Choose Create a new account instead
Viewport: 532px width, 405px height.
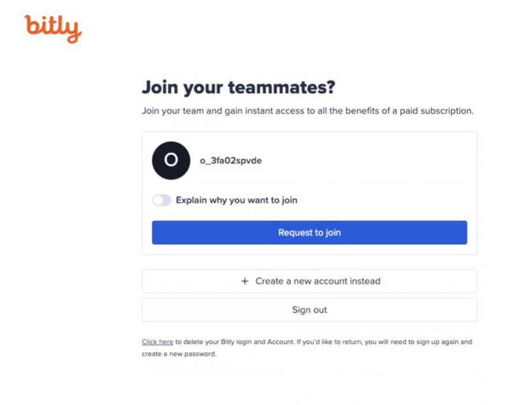click(x=309, y=281)
